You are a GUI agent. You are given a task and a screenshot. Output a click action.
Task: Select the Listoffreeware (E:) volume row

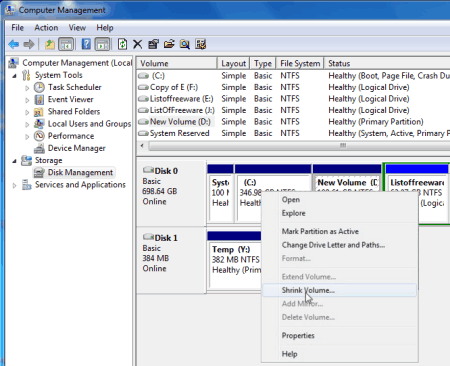pyautogui.click(x=293, y=99)
